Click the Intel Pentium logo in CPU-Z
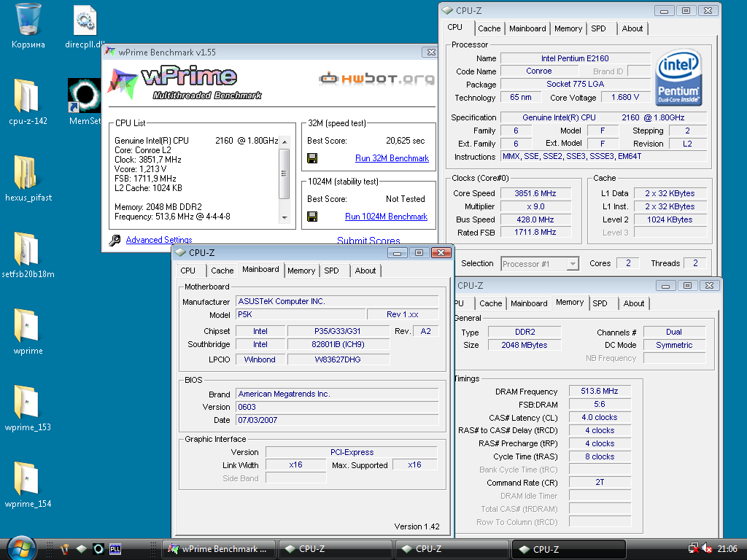This screenshot has width=747, height=560. click(678, 77)
